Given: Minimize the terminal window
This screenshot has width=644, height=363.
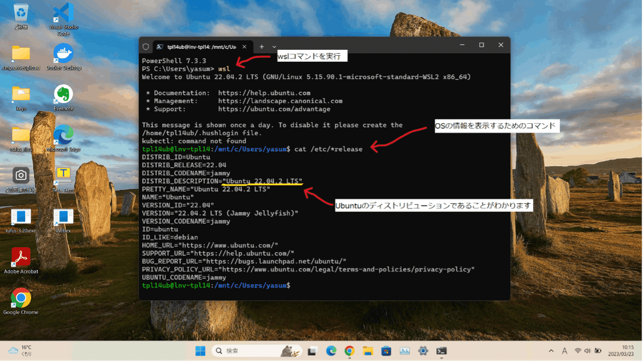Looking at the screenshot, I should click(462, 45).
